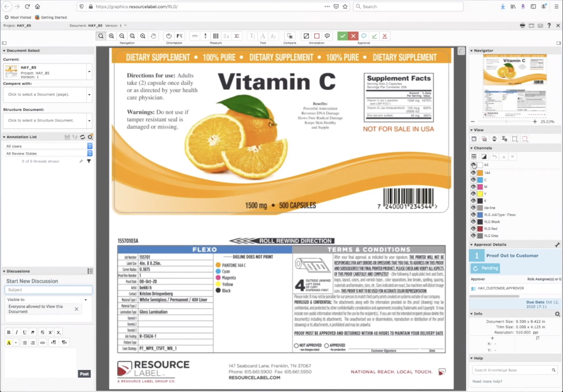The image size is (563, 392).
Task: Select the densitometer eyedropper tool
Action: (x=205, y=36)
